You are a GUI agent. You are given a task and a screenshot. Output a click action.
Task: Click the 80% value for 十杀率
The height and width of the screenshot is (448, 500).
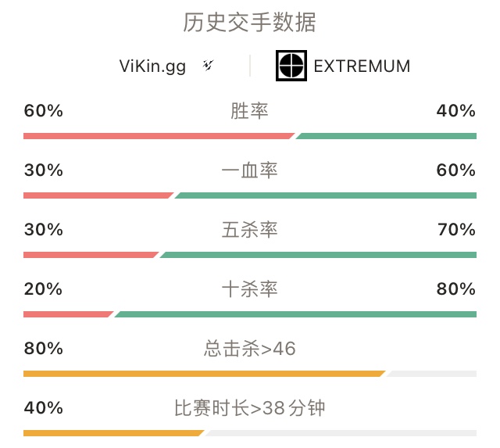456,289
